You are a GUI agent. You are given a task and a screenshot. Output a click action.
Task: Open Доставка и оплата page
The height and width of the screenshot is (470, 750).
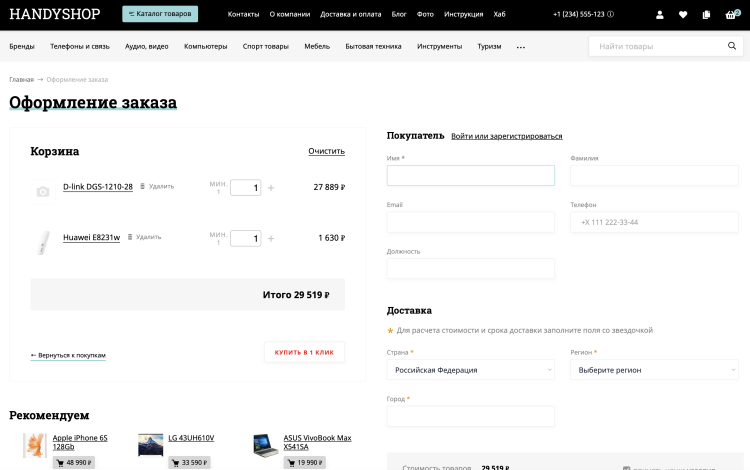click(351, 14)
